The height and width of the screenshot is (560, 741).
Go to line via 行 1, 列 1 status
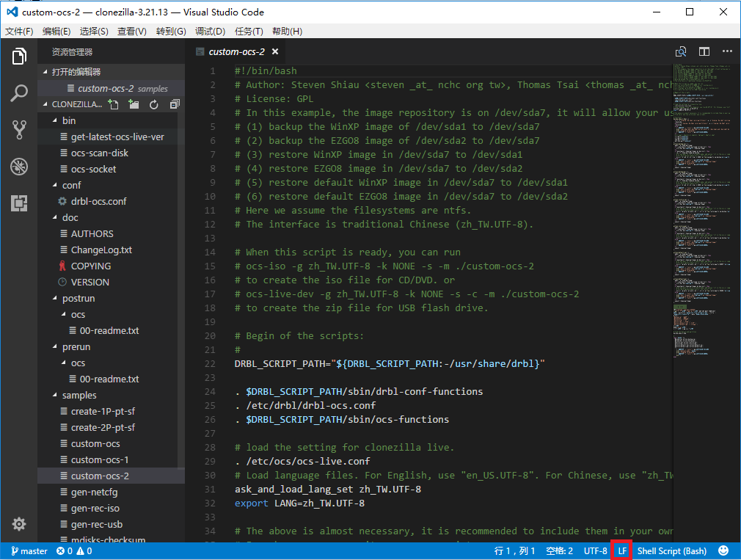[x=514, y=551]
